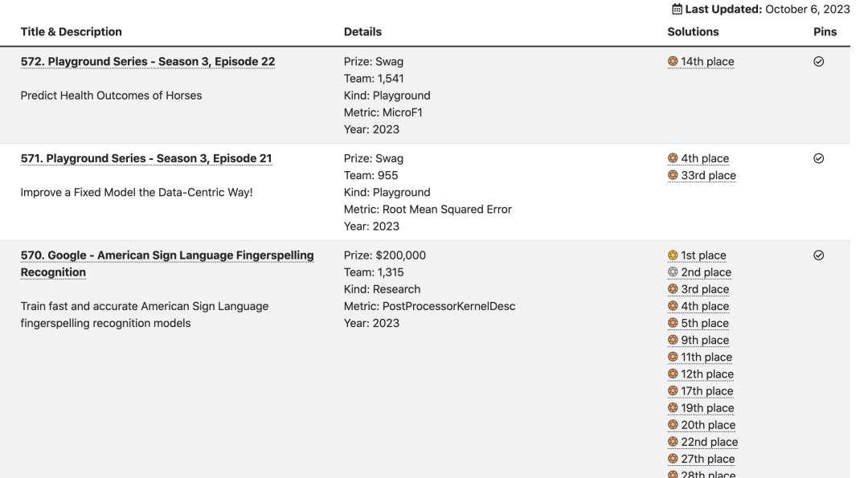Toggle the pin check for Episode 21 row

[819, 158]
